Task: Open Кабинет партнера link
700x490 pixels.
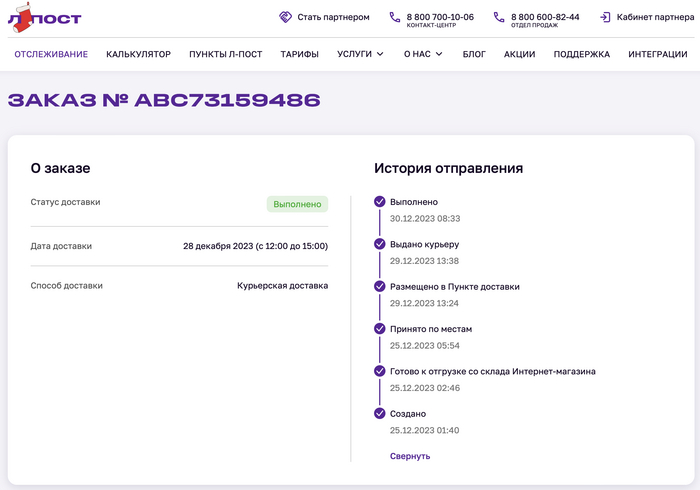Action: pos(653,17)
